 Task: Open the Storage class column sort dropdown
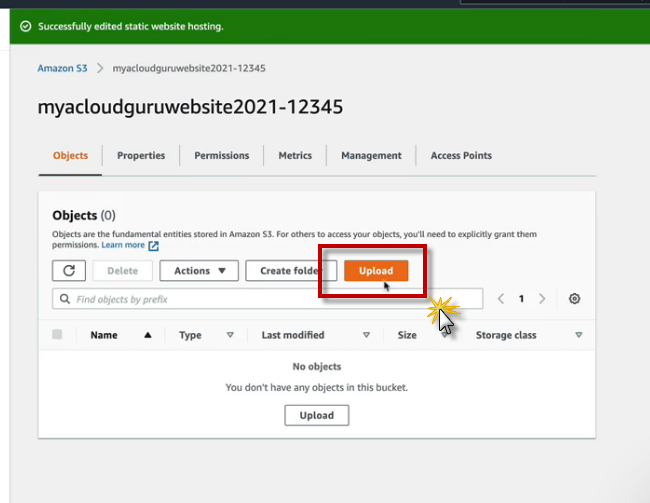point(579,335)
